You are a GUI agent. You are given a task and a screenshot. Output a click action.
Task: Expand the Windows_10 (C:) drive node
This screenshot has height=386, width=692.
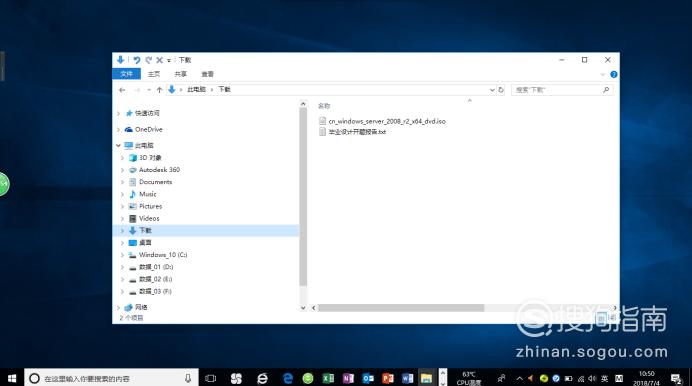(x=123, y=255)
